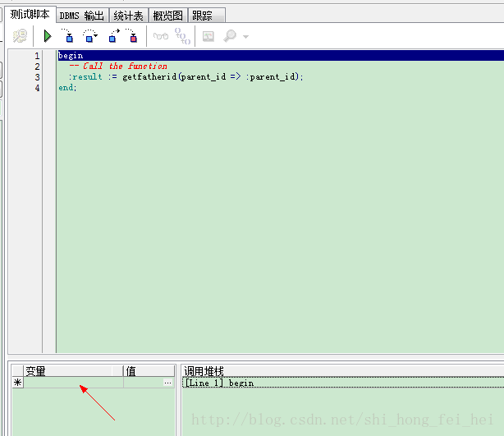The width and height of the screenshot is (504, 436).
Task: Select the [Line 1] begin call stack entry
Action: 219,383
